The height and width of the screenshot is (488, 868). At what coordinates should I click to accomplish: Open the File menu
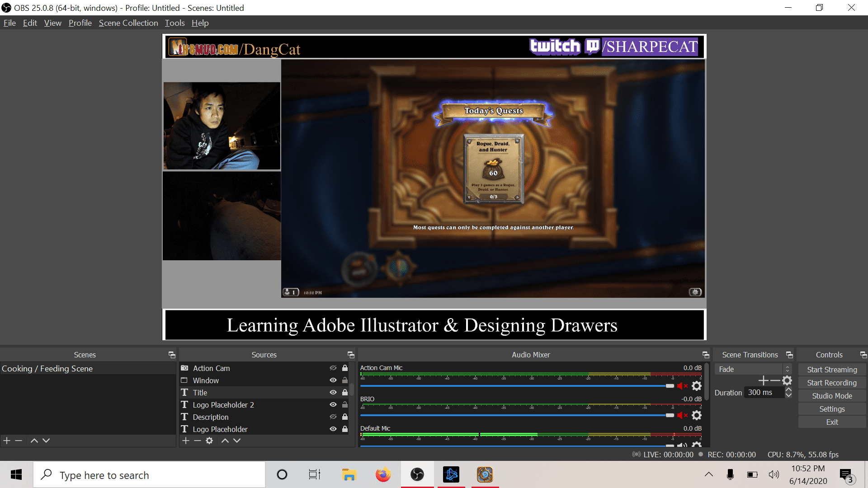click(x=9, y=23)
